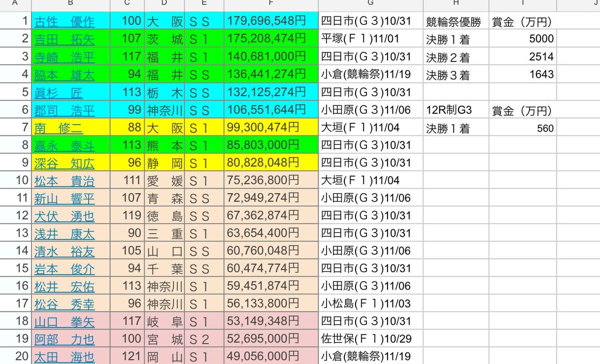Select cell 茨 城 in row 2
Viewport: 600px width, 364px height.
164,39
